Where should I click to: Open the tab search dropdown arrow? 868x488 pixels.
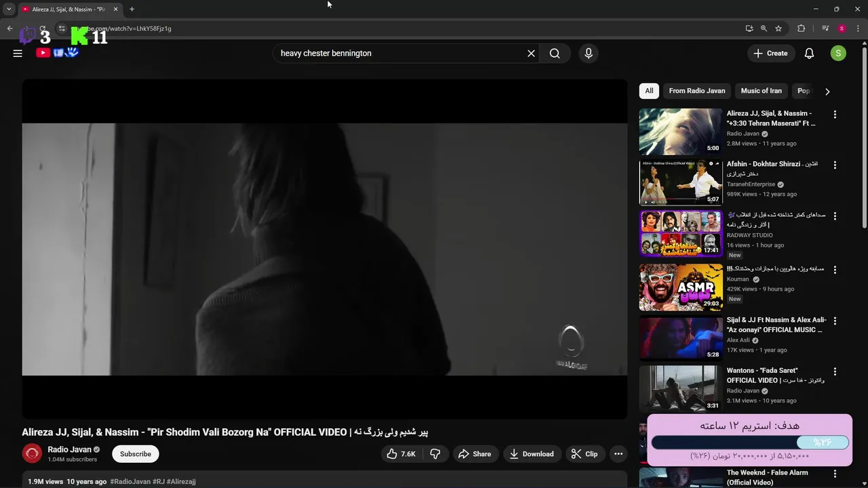[9, 9]
